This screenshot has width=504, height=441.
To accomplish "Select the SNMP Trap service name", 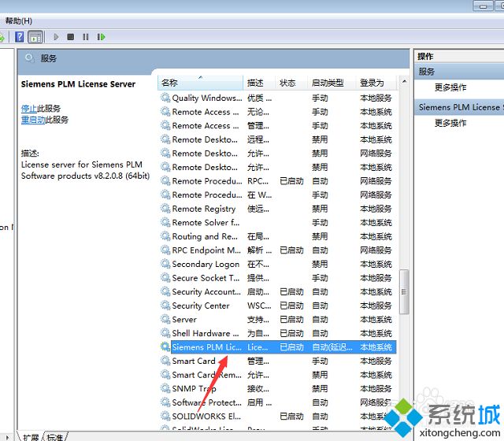I will 195,388.
